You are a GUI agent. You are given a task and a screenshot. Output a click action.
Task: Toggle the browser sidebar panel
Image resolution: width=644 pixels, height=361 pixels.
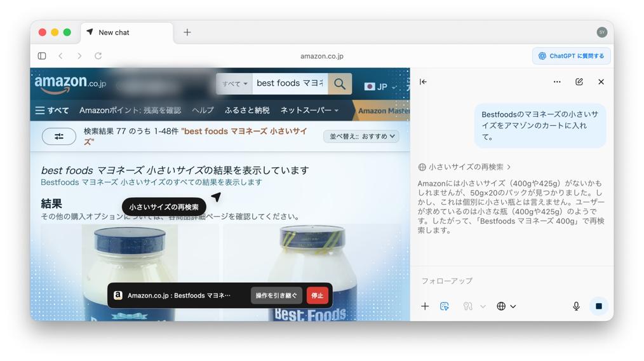pyautogui.click(x=42, y=56)
